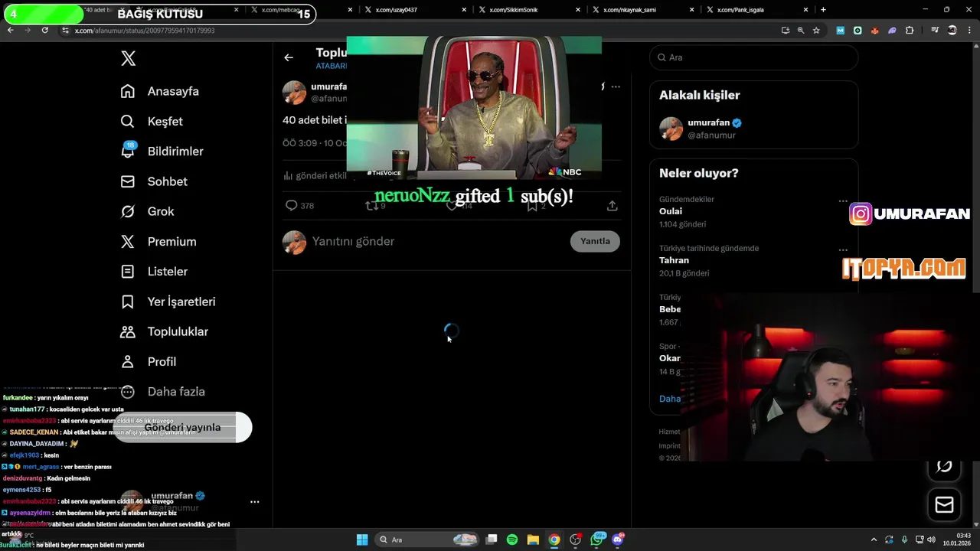Switch to the x.com/Pank_isgala tab

755,10
